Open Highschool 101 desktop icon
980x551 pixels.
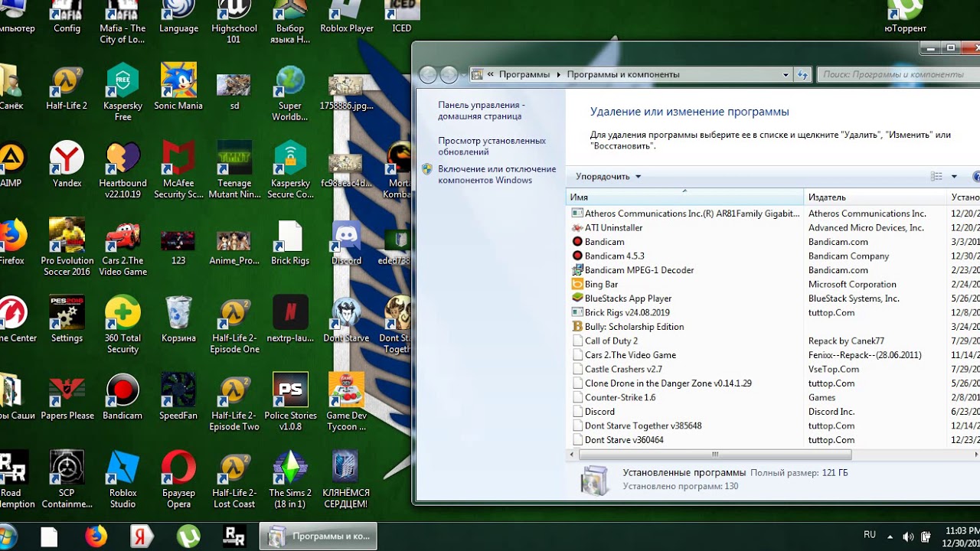tap(234, 22)
